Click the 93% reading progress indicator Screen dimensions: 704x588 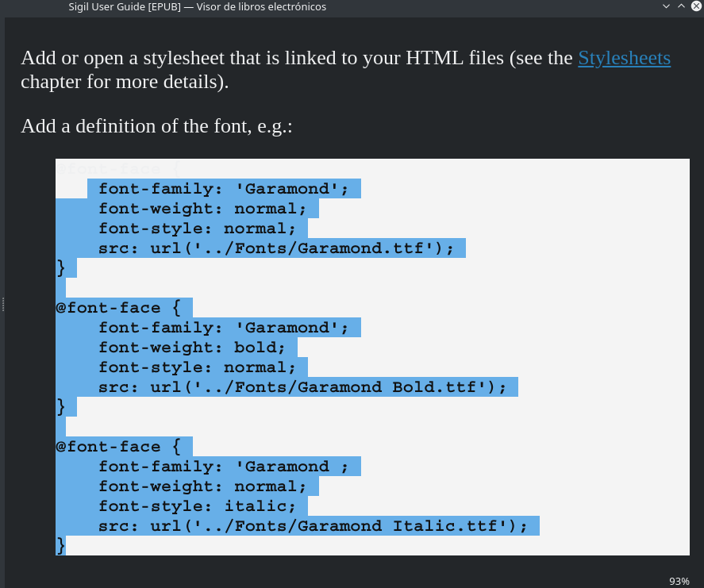pos(679,581)
